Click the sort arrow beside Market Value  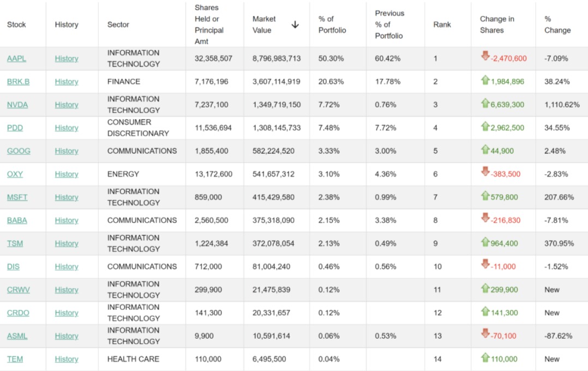click(295, 25)
